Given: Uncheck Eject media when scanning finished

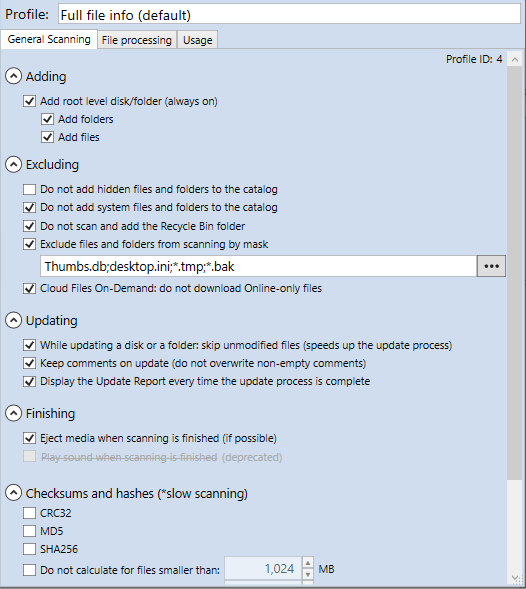Looking at the screenshot, I should [29, 438].
